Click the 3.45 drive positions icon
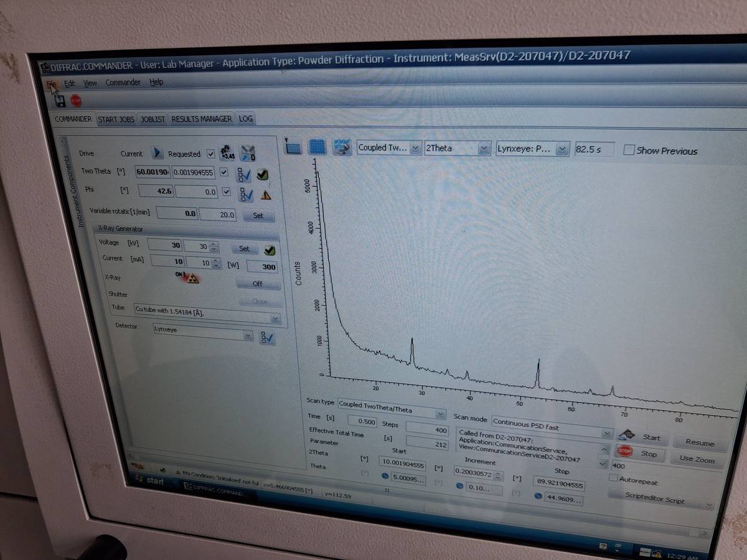This screenshot has height=560, width=747. tap(227, 153)
